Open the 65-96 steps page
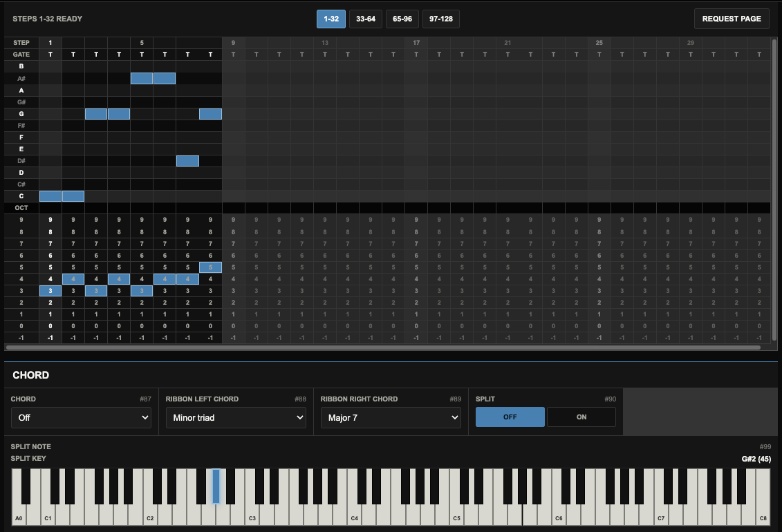This screenshot has height=532, width=782. point(402,19)
